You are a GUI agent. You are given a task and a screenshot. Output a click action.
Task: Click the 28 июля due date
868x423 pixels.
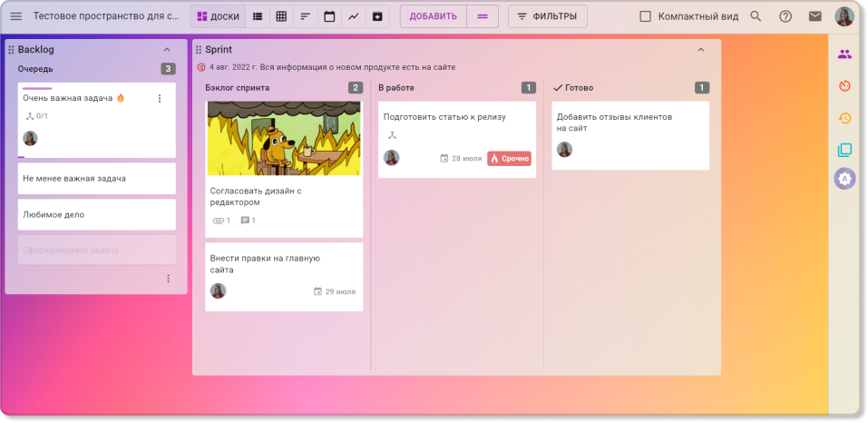click(461, 158)
